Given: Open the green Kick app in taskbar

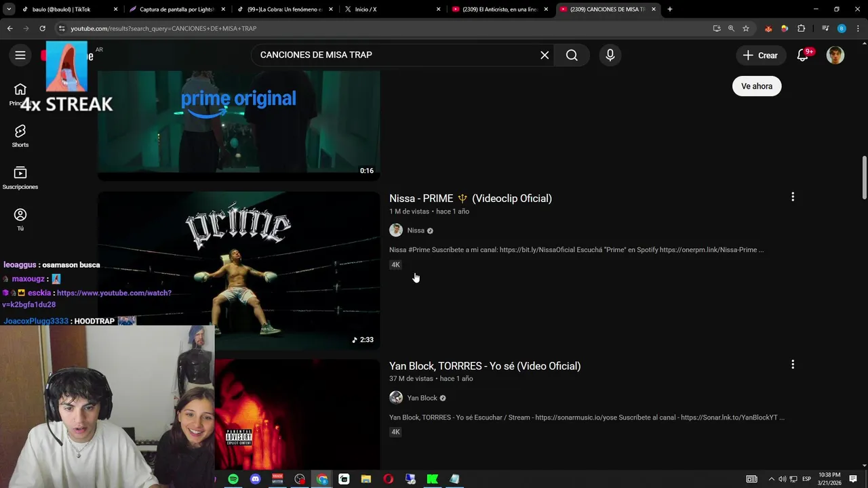Looking at the screenshot, I should click(x=432, y=479).
